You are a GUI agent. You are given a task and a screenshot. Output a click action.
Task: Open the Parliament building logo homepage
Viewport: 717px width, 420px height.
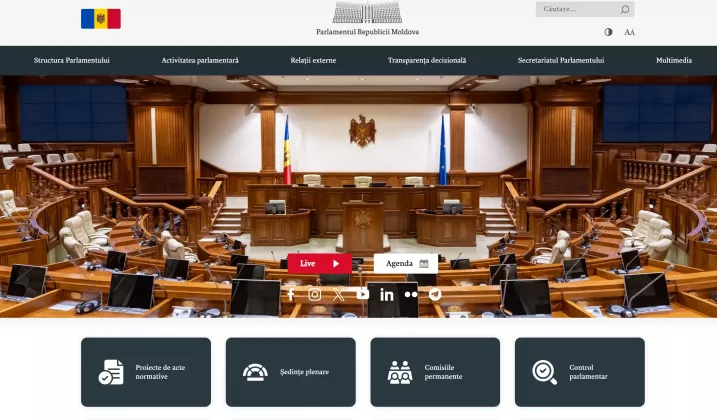click(367, 13)
